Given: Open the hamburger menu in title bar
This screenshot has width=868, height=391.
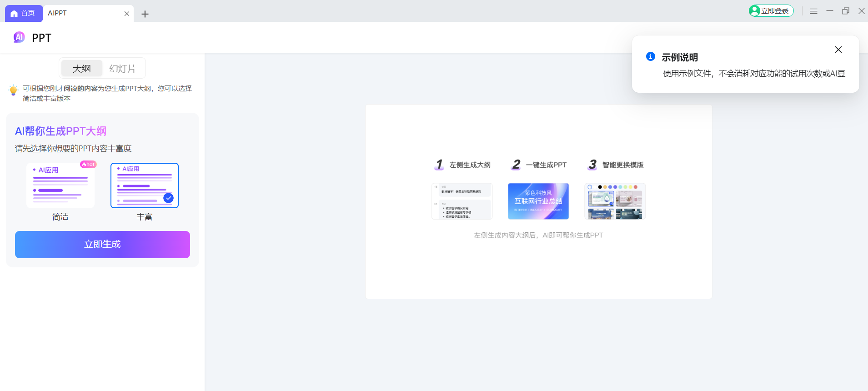Looking at the screenshot, I should 813,11.
